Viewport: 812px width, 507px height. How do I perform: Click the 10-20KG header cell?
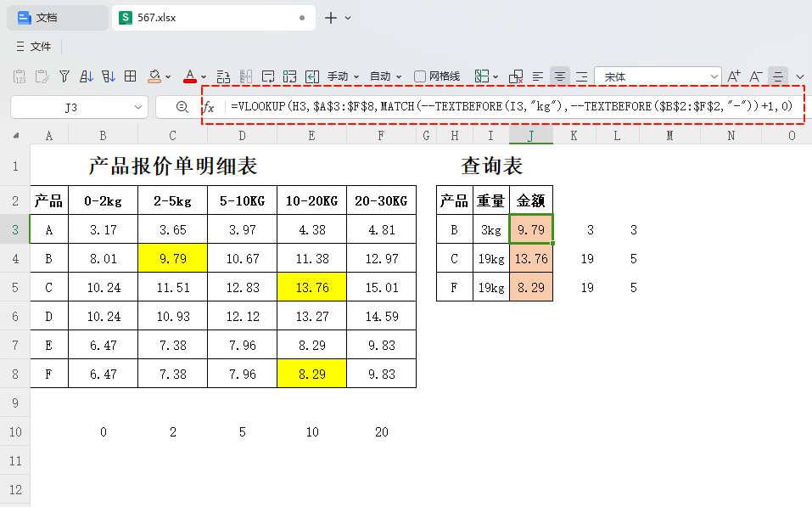[311, 200]
